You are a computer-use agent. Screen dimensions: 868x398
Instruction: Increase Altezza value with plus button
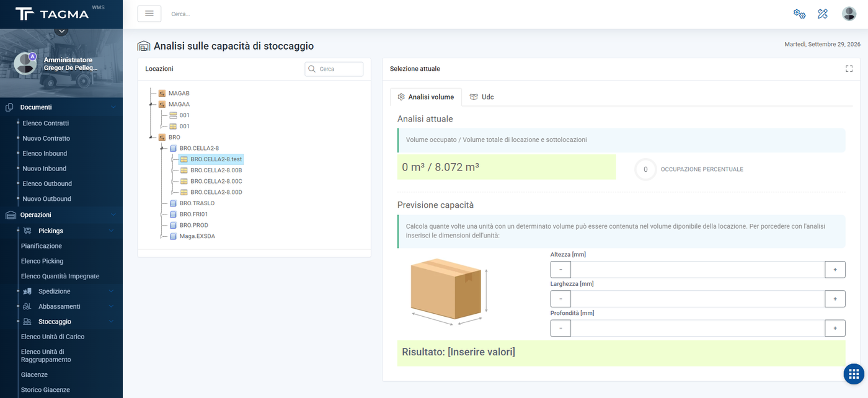pyautogui.click(x=835, y=270)
